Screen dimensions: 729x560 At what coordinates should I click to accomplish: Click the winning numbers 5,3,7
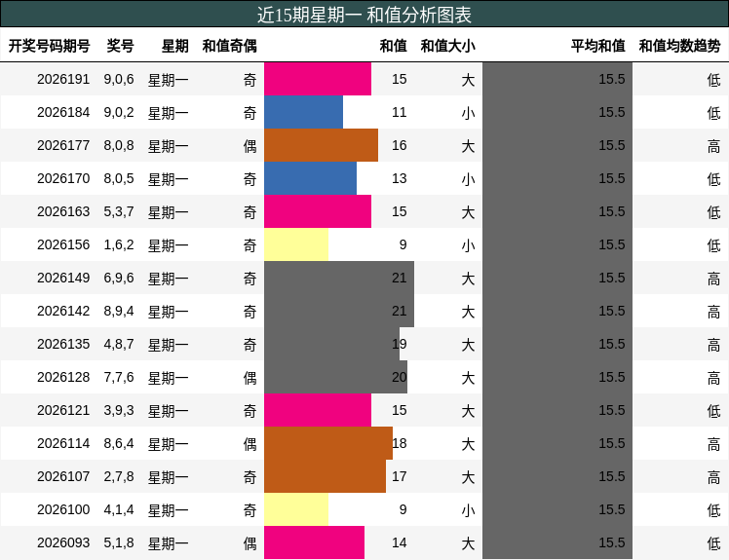coord(119,212)
